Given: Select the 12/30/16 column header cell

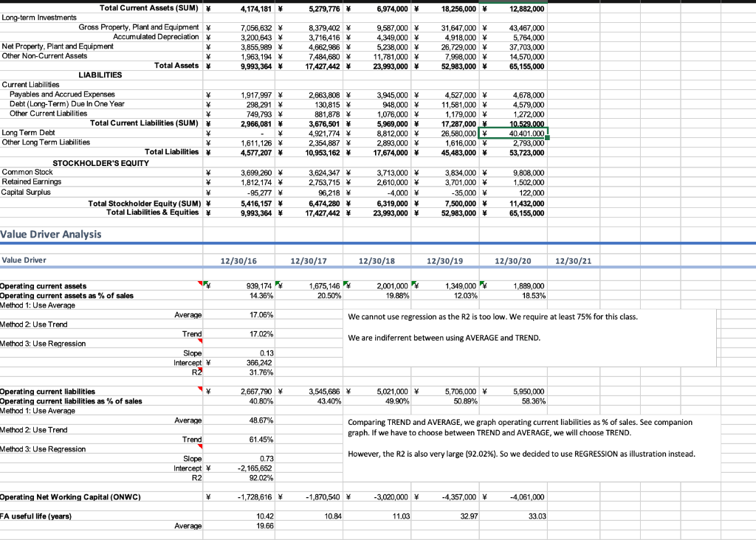Looking at the screenshot, I should pos(238,260).
